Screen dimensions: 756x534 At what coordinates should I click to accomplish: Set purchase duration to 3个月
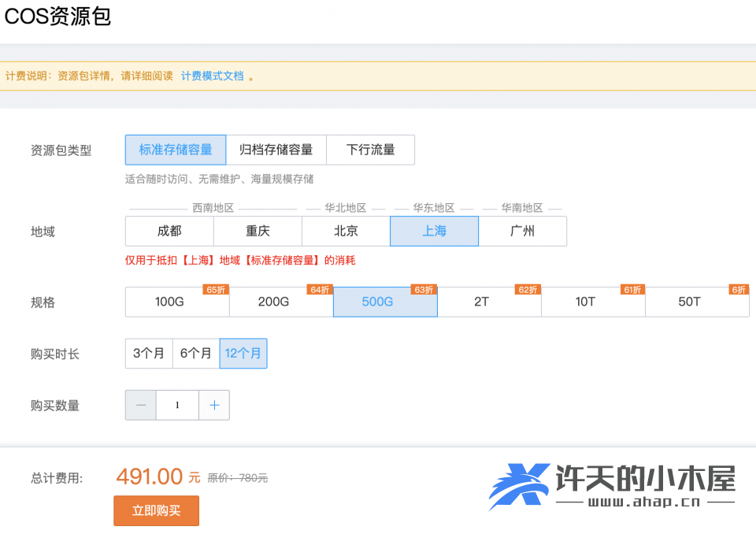149,354
